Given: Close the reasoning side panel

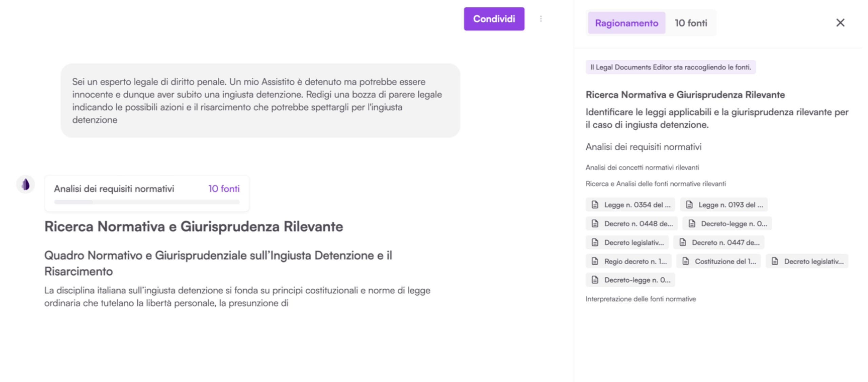Looking at the screenshot, I should [840, 23].
